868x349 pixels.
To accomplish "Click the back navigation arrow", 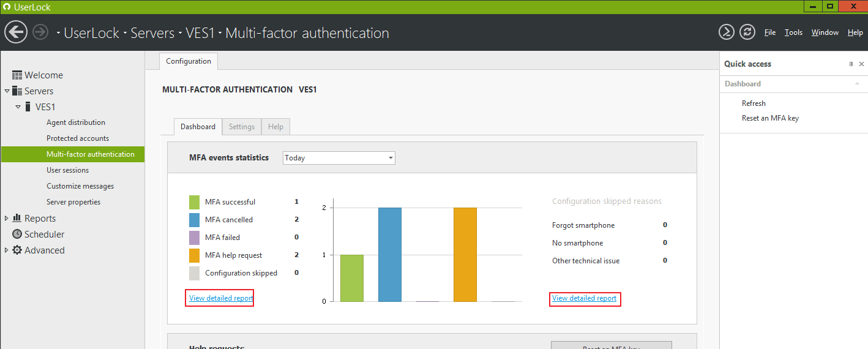I will point(16,32).
